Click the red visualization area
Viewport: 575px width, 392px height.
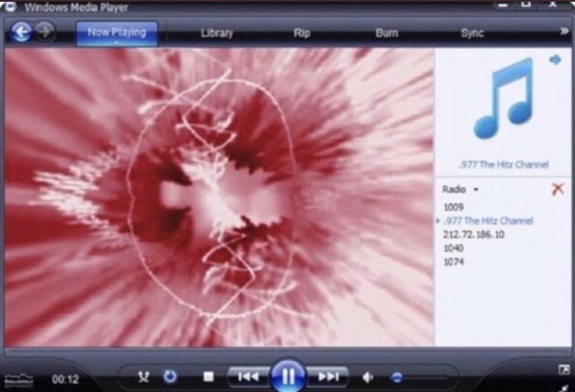(219, 197)
